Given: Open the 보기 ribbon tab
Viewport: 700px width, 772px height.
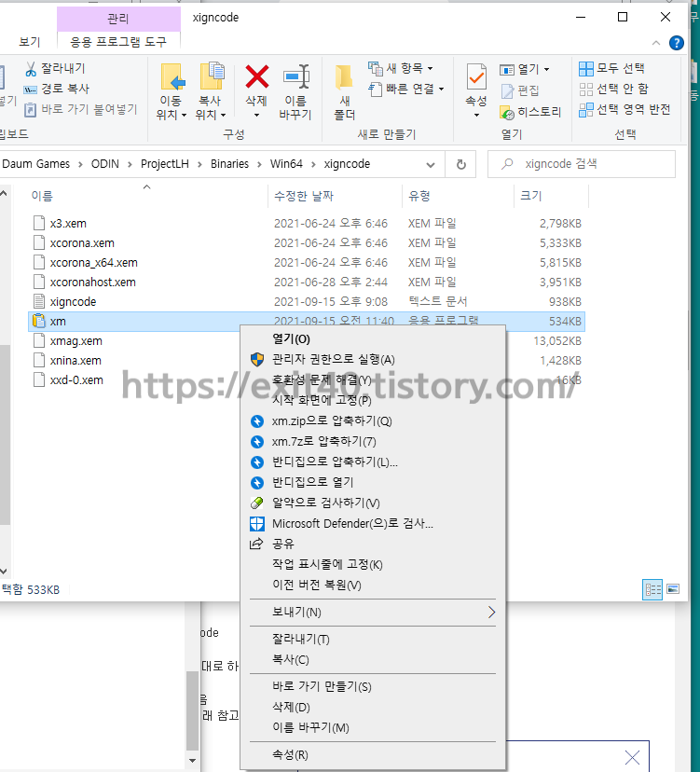Looking at the screenshot, I should click(x=30, y=42).
